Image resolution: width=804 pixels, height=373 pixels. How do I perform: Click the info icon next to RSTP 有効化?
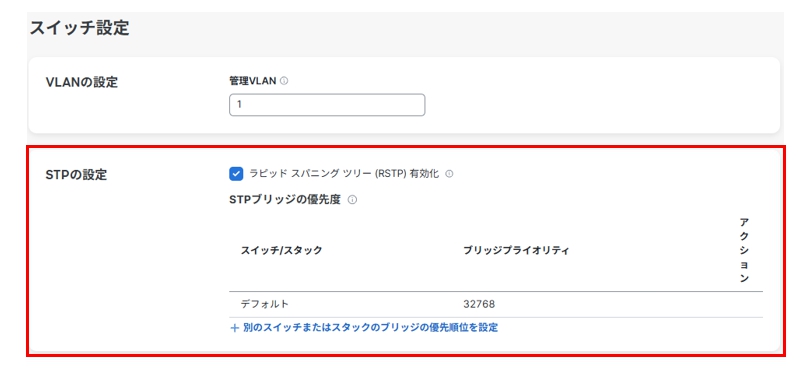pyautogui.click(x=449, y=174)
